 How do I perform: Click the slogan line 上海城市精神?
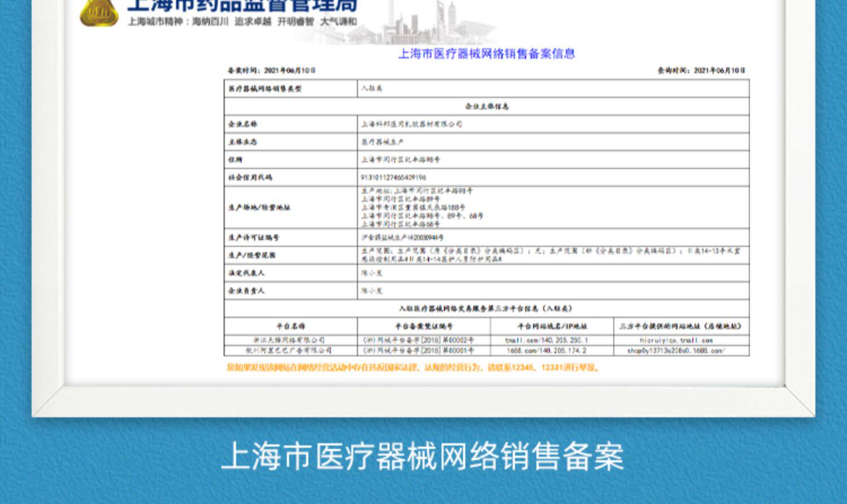242,21
